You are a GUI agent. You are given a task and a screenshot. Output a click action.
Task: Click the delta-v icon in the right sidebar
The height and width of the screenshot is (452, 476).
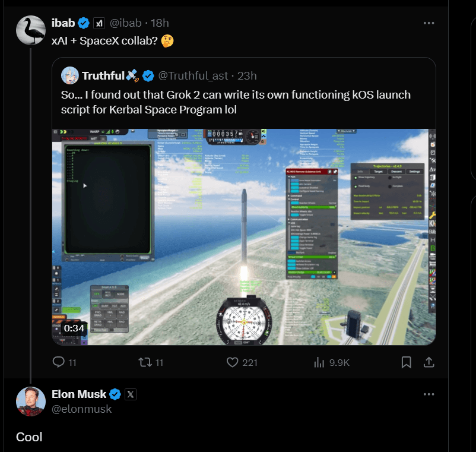tap(431, 170)
